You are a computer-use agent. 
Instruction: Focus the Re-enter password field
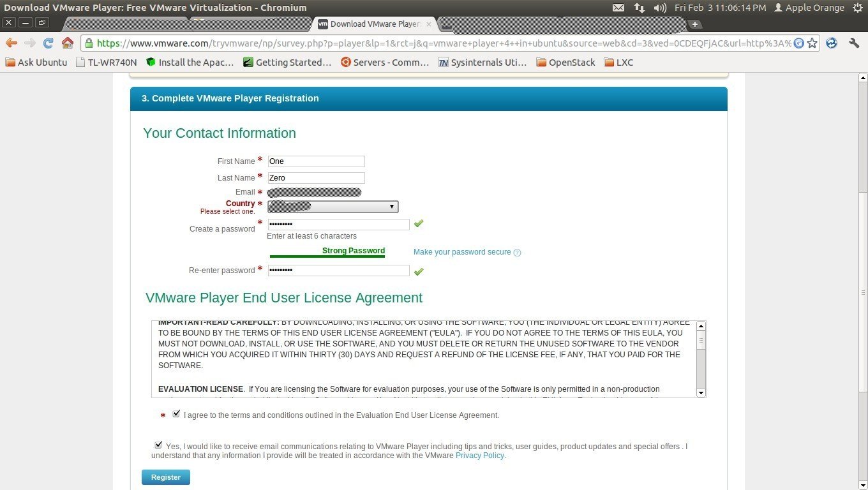[338, 271]
